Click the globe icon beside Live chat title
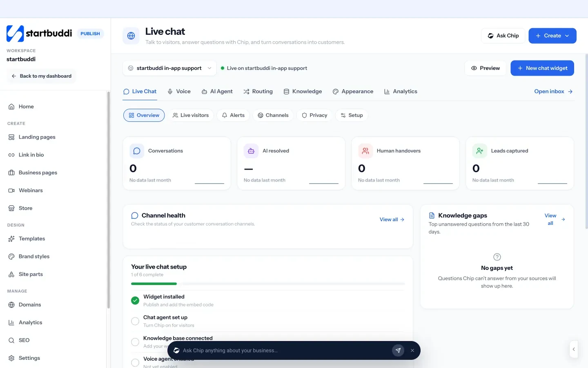The width and height of the screenshot is (588, 368). pyautogui.click(x=131, y=36)
